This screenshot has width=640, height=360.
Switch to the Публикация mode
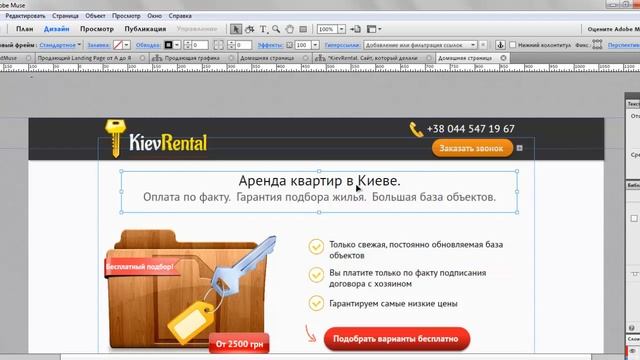(x=145, y=29)
